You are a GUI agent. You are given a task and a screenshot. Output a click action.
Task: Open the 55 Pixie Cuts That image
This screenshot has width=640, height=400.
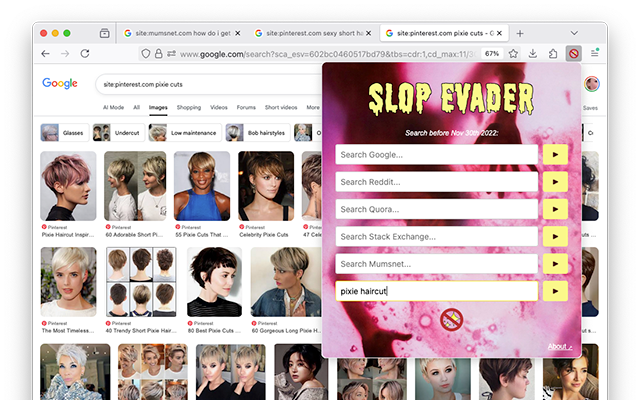(202, 186)
